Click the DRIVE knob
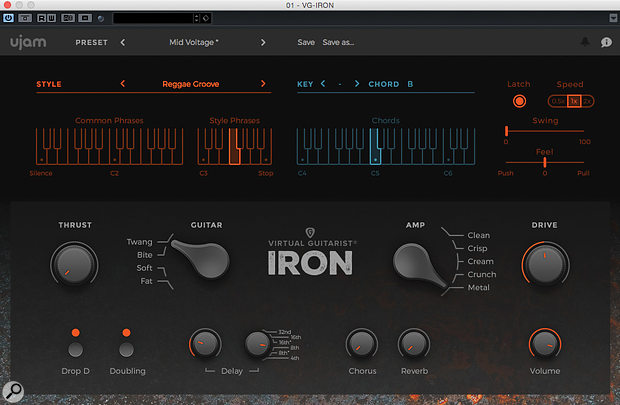The image size is (620, 405). (x=545, y=264)
